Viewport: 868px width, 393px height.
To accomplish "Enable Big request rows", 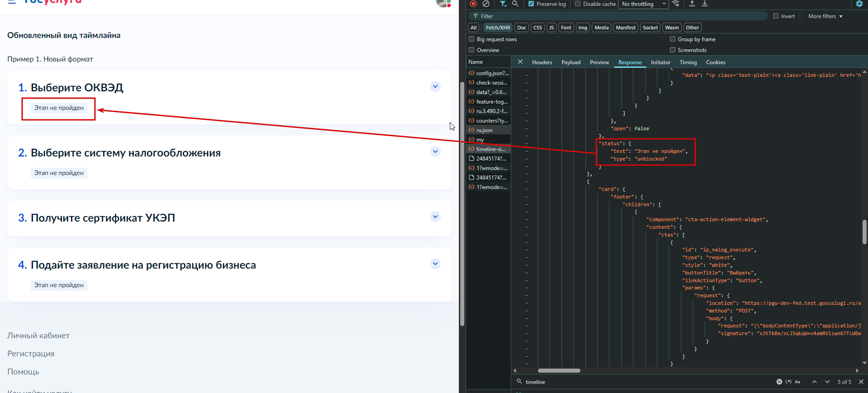I will 472,39.
